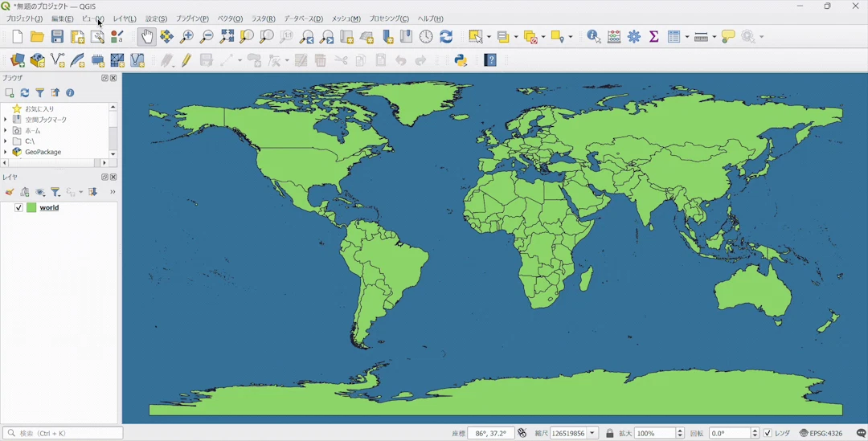The height and width of the screenshot is (441, 868).
Task: Open the プロジェクト menu
Action: coord(24,18)
